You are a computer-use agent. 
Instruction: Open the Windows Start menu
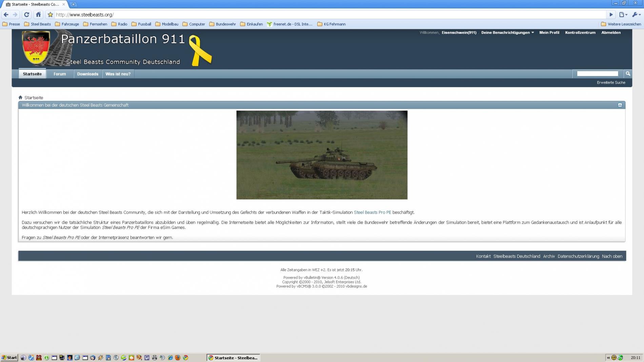pos(9,358)
